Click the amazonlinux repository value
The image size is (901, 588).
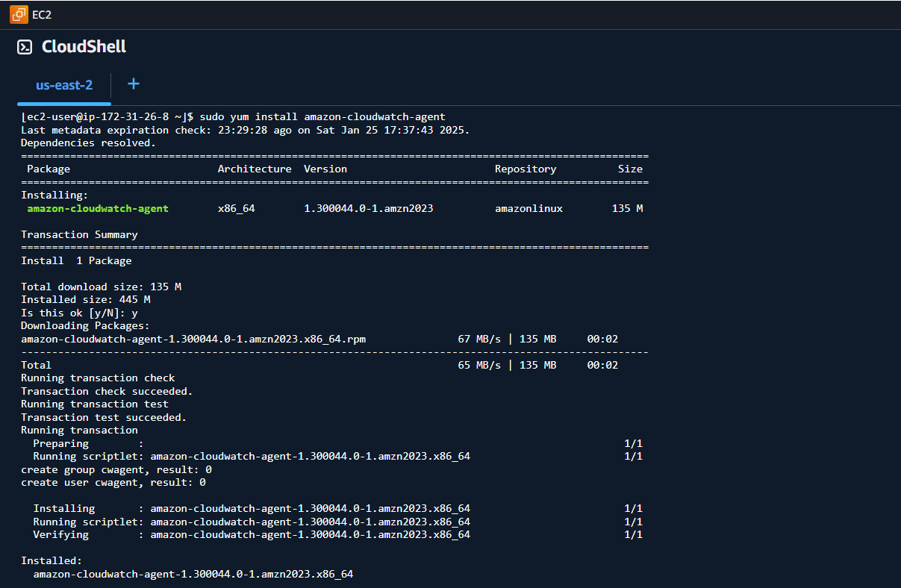529,208
